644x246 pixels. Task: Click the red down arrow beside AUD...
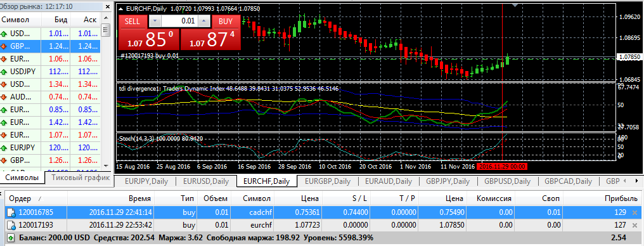4,97
